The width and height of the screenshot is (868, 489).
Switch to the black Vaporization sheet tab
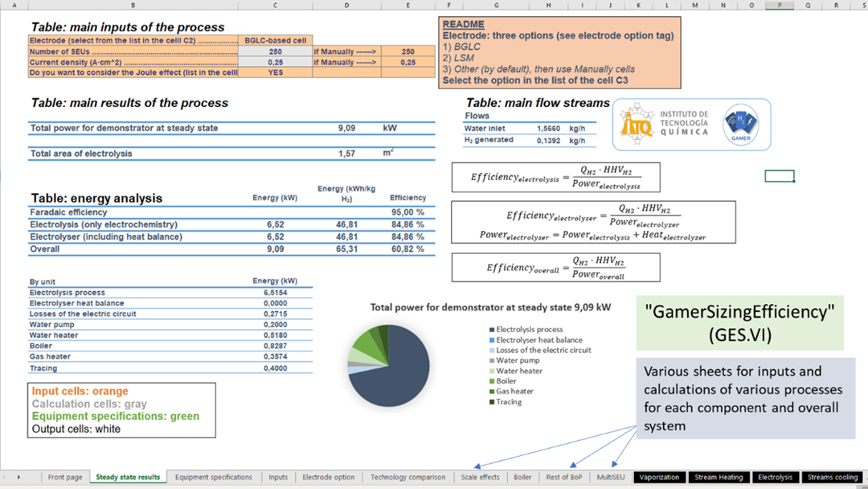pos(659,477)
